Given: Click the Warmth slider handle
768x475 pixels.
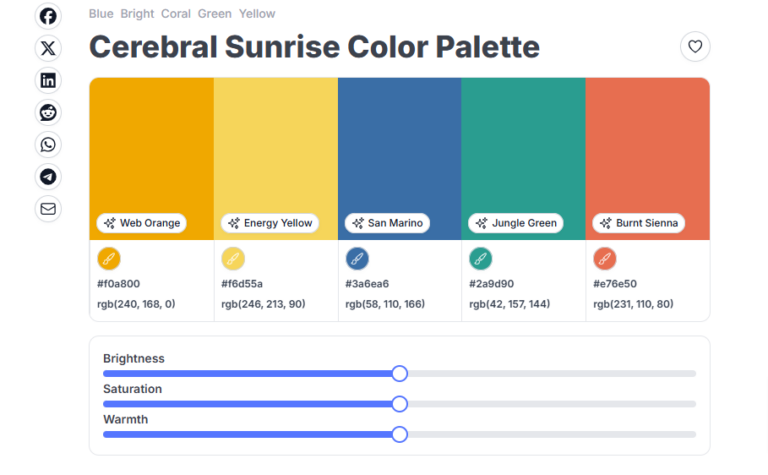Looking at the screenshot, I should pos(400,434).
